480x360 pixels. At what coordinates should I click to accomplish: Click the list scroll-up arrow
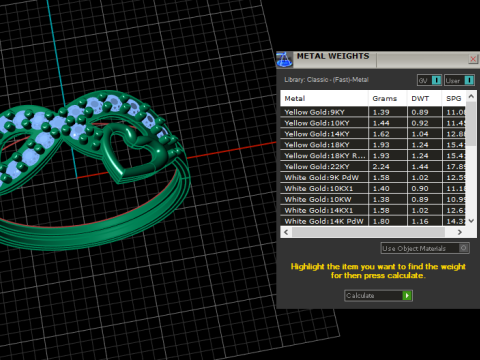471,96
